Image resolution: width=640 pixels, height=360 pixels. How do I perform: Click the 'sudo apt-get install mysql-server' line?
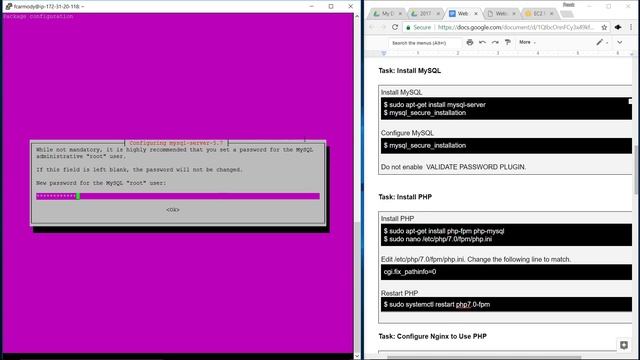tap(434, 105)
